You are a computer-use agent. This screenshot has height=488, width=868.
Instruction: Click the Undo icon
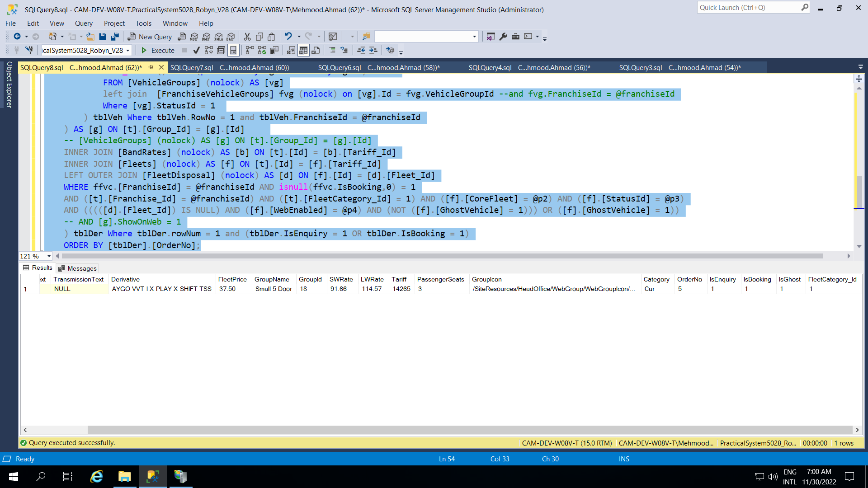(289, 37)
